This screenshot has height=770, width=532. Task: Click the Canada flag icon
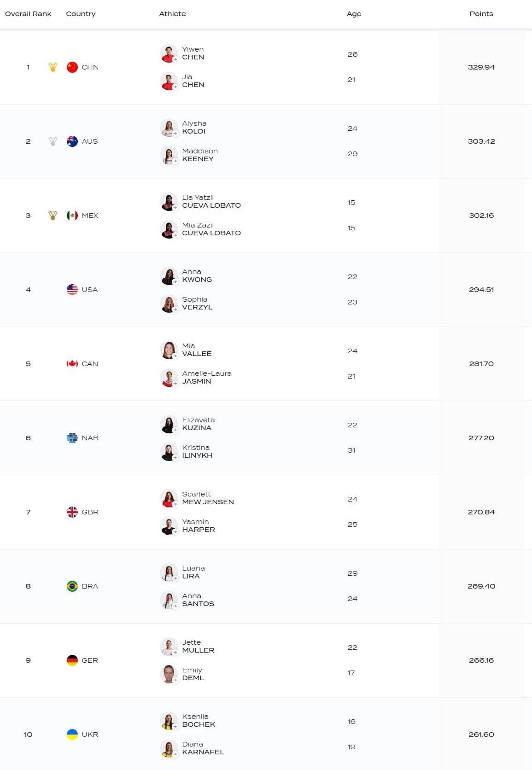[x=72, y=364]
